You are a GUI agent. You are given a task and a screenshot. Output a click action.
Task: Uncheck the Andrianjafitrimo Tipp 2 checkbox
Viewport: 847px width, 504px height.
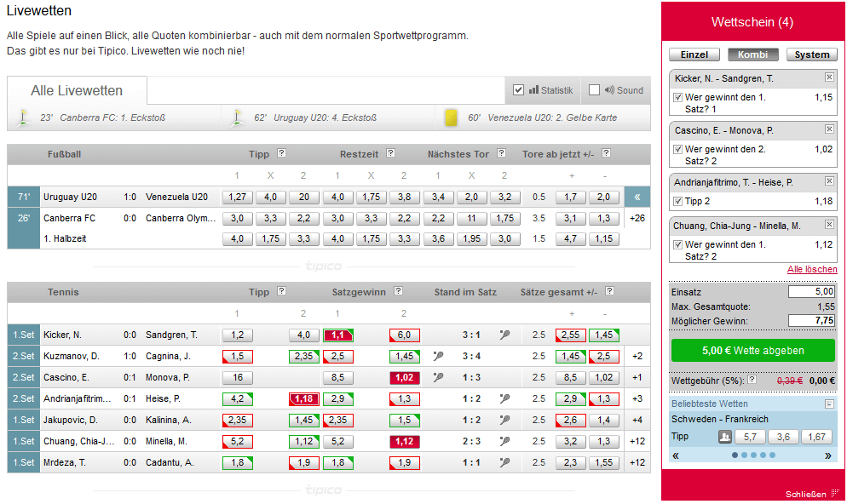click(678, 201)
